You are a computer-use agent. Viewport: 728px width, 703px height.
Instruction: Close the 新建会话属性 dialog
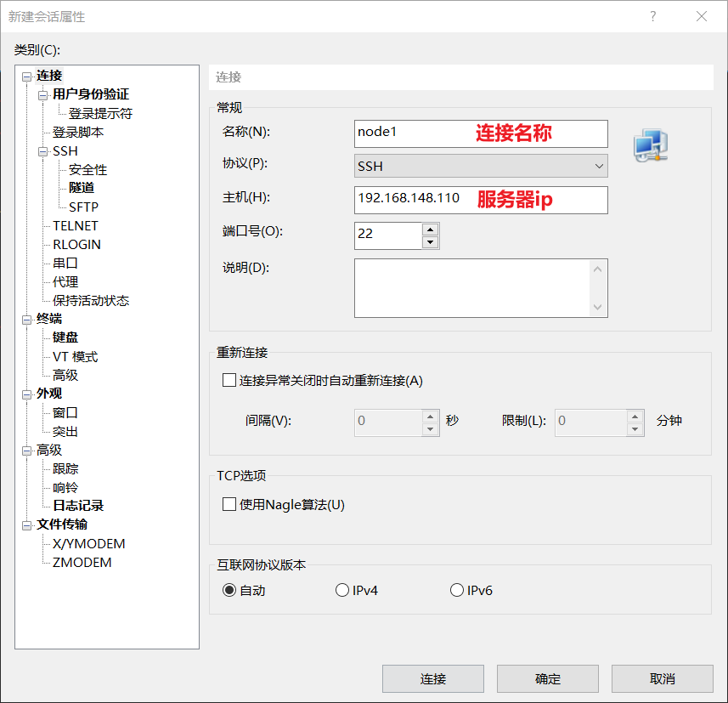[702, 17]
